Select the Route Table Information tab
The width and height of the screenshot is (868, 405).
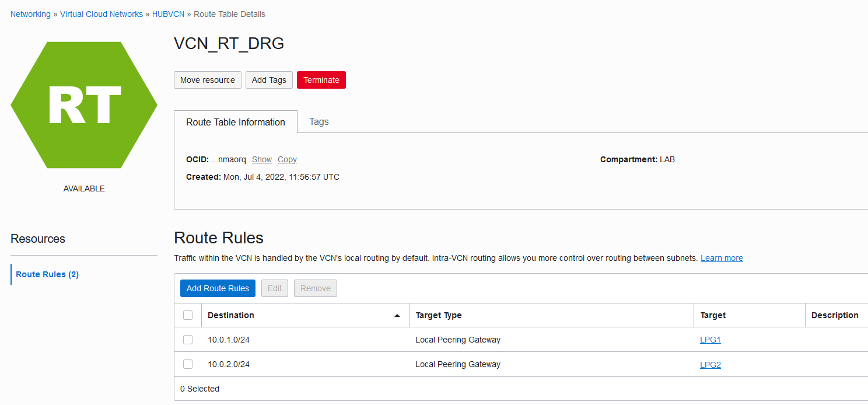point(236,122)
